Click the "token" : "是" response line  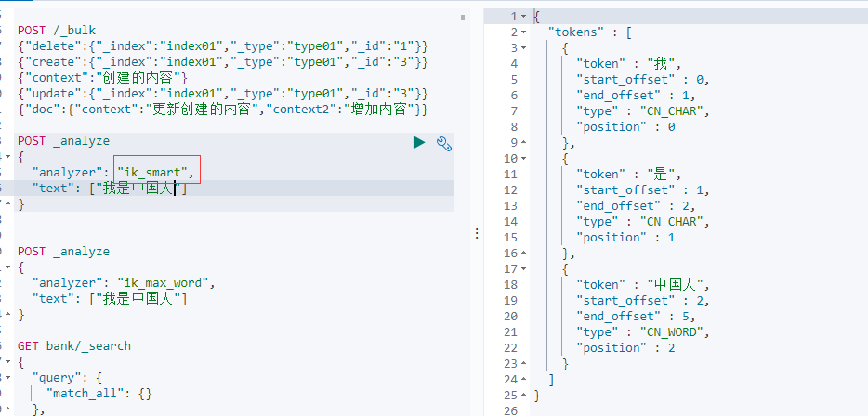[x=628, y=174]
